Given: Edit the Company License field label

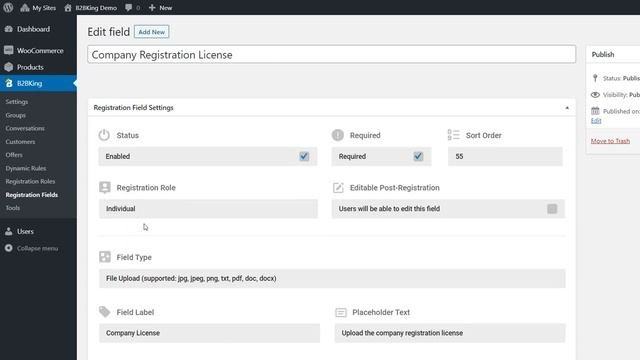Looking at the screenshot, I should (x=209, y=333).
